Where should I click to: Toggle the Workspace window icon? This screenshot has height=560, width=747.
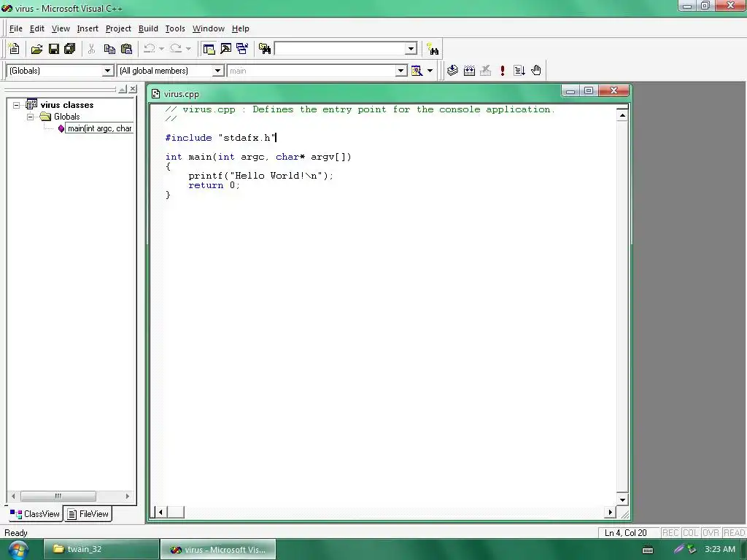pyautogui.click(x=209, y=49)
